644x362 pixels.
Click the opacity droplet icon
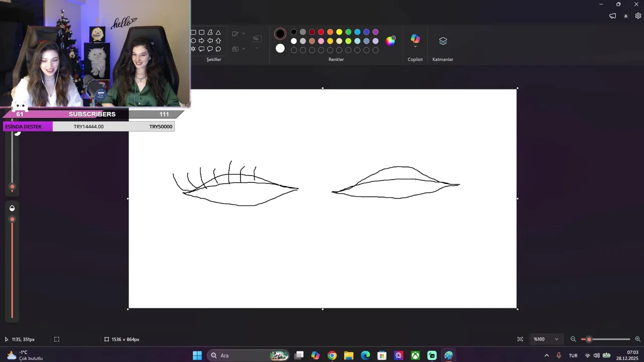coord(12,208)
